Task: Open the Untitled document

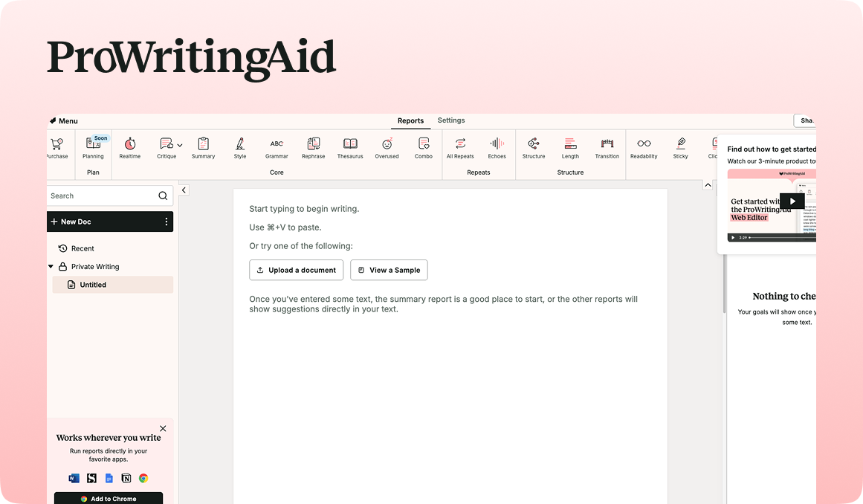Action: (x=113, y=285)
